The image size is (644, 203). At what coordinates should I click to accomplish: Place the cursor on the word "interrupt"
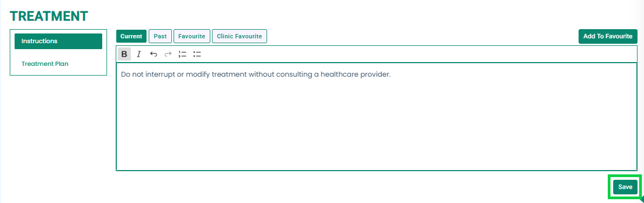pyautogui.click(x=158, y=75)
